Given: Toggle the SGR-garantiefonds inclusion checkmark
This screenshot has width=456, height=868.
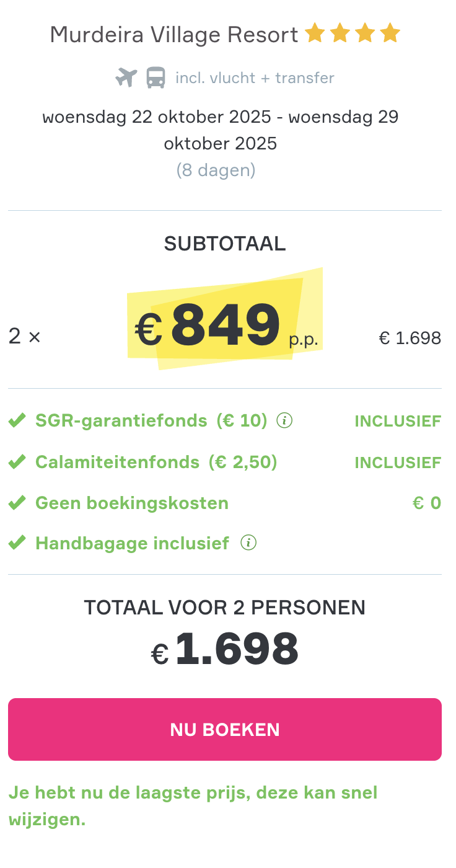Looking at the screenshot, I should click(17, 420).
